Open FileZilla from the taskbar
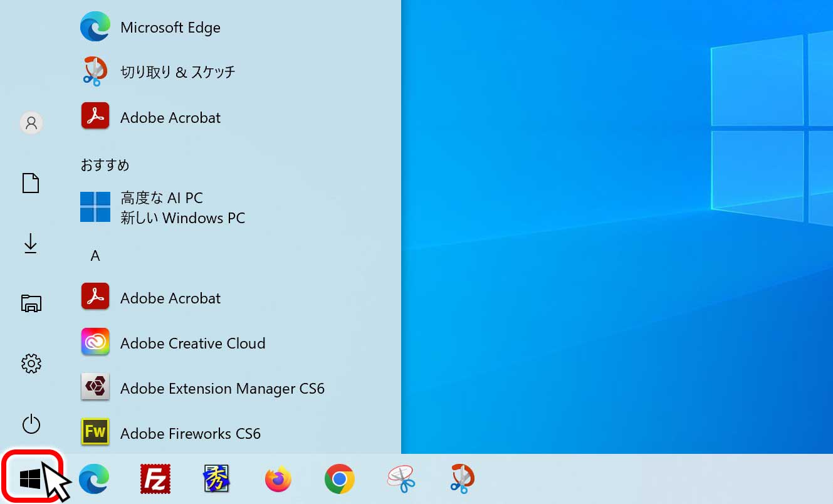The height and width of the screenshot is (504, 833). pos(155,480)
